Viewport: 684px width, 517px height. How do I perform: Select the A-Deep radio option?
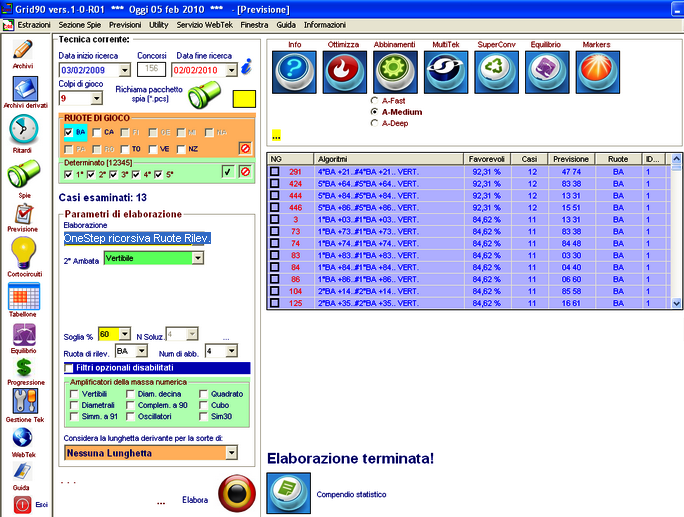(375, 124)
